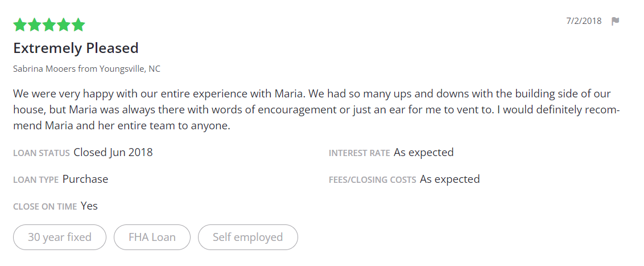Screen dimensions: 644x266
Task: Click the review date 7/2/2018
Action: (x=584, y=21)
